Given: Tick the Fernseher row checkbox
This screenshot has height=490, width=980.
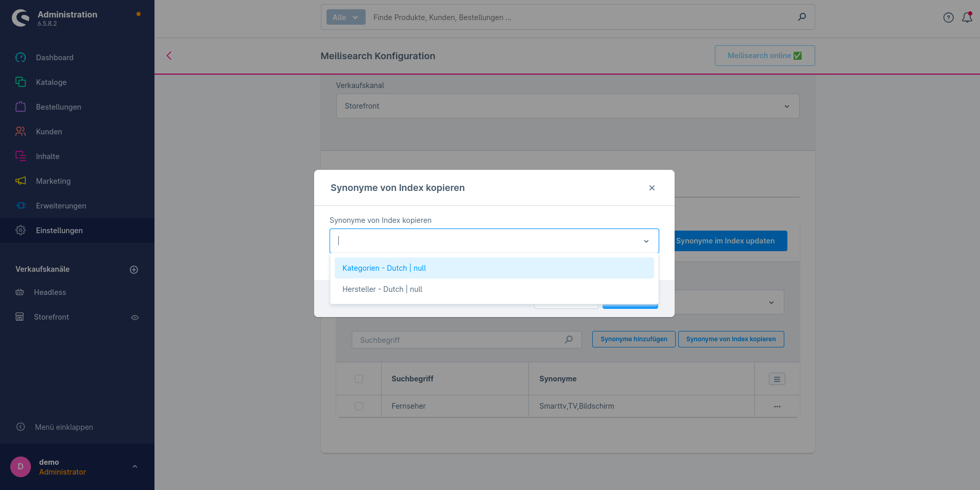Looking at the screenshot, I should [x=359, y=406].
